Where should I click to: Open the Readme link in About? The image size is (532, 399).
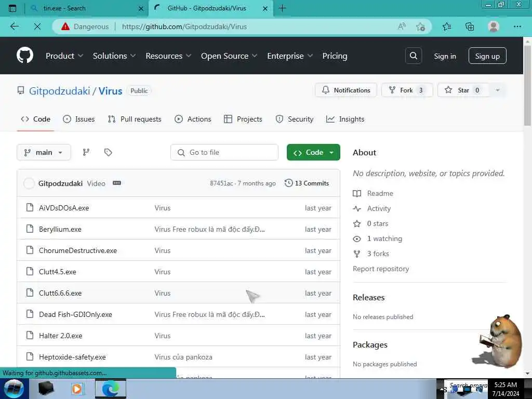coord(380,193)
